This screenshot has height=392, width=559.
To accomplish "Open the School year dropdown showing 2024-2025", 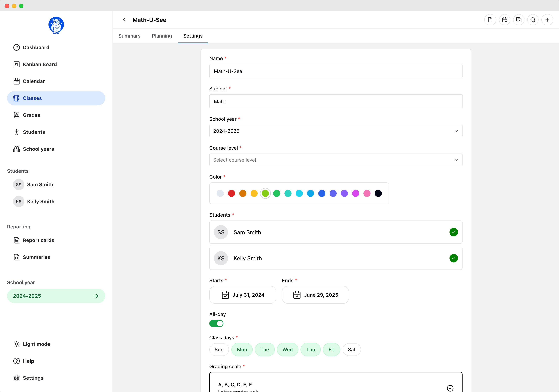I will (x=336, y=131).
